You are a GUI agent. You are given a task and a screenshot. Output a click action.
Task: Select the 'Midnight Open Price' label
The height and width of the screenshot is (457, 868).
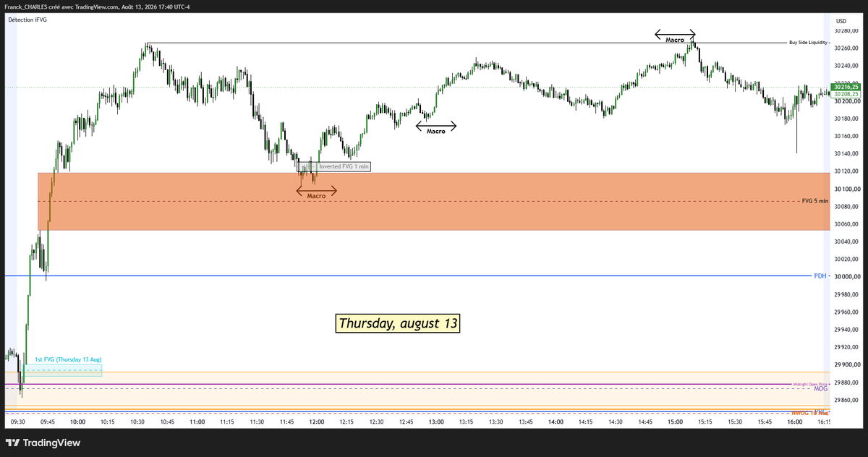(809, 384)
